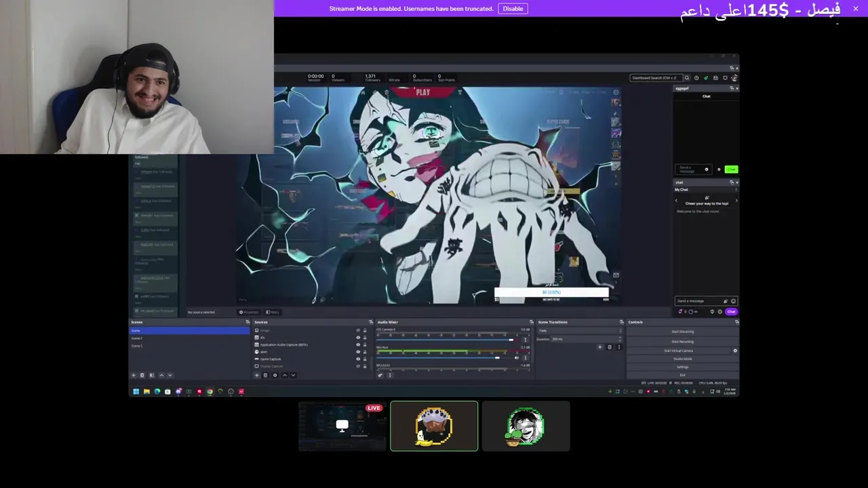868x488 pixels.
Task: Disable Streamer Mode via the Disable button
Action: pos(513,9)
